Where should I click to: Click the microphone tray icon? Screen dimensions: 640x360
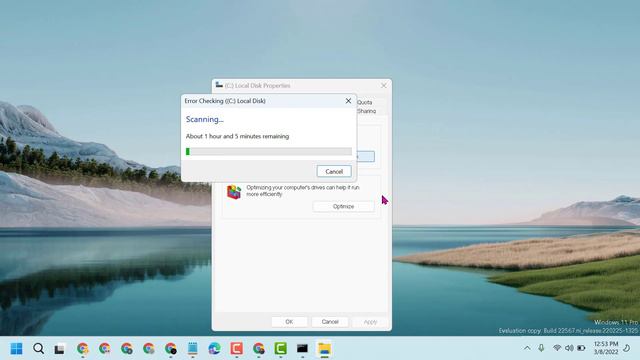pos(541,348)
